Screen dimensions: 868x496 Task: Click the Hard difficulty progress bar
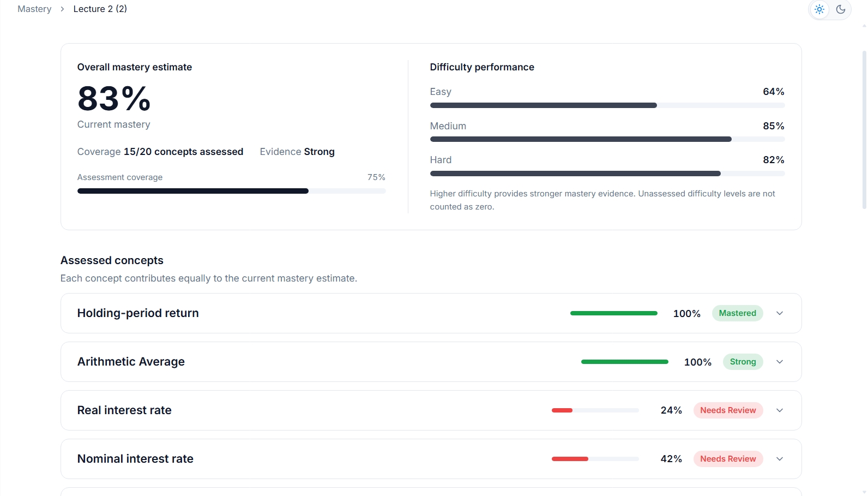[x=607, y=174]
